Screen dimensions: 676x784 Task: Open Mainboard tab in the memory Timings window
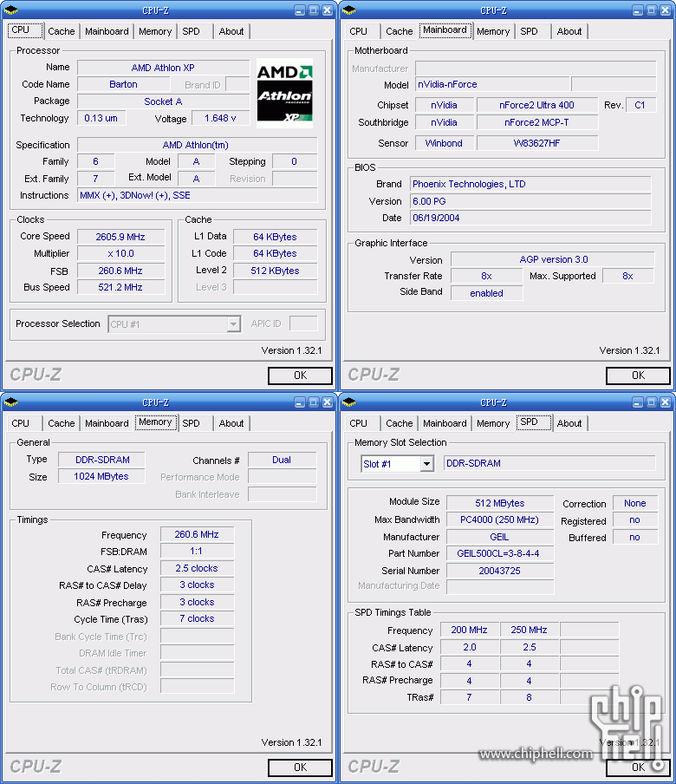click(107, 423)
